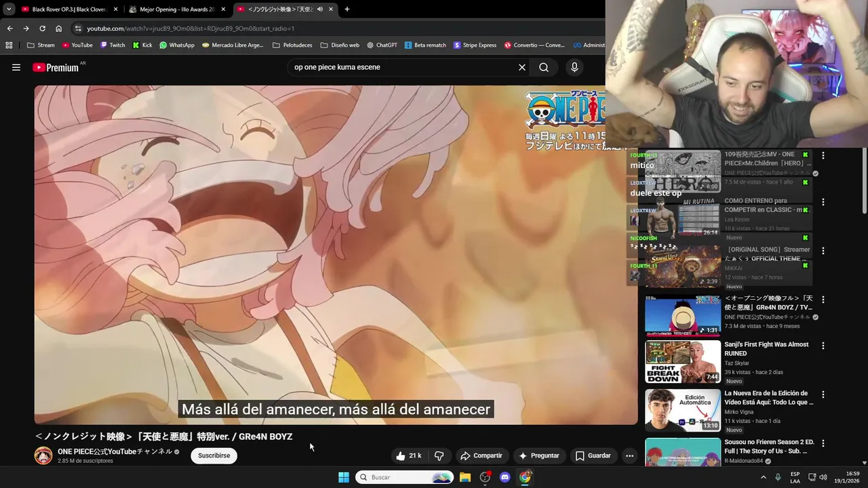This screenshot has width=868, height=488.
Task: Go to the YouTube Premium home logo
Action: pos(55,67)
